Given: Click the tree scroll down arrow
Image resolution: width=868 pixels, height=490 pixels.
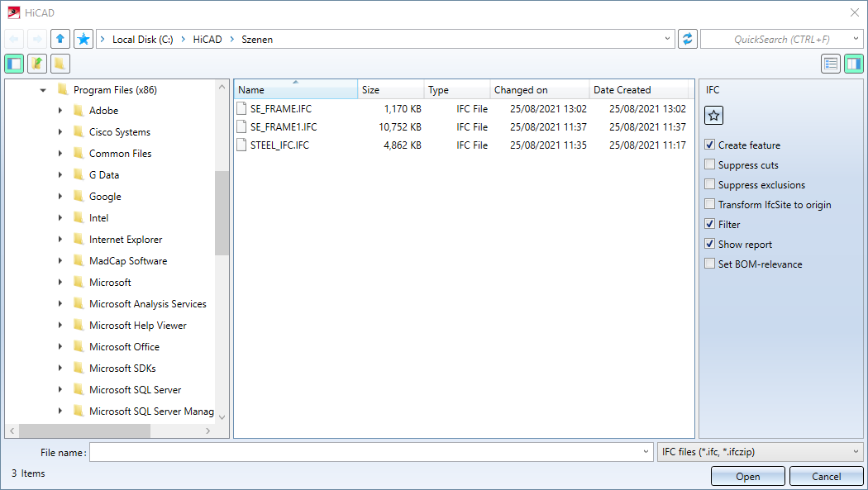Looking at the screenshot, I should 222,417.
